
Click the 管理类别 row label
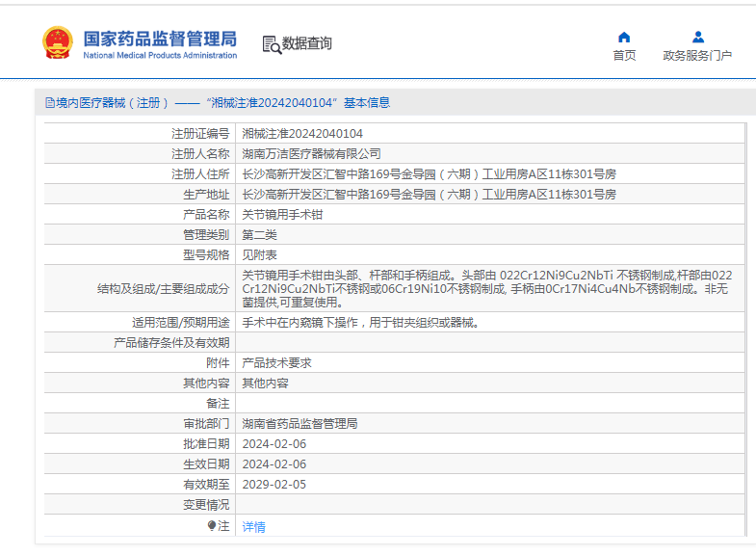click(206, 235)
